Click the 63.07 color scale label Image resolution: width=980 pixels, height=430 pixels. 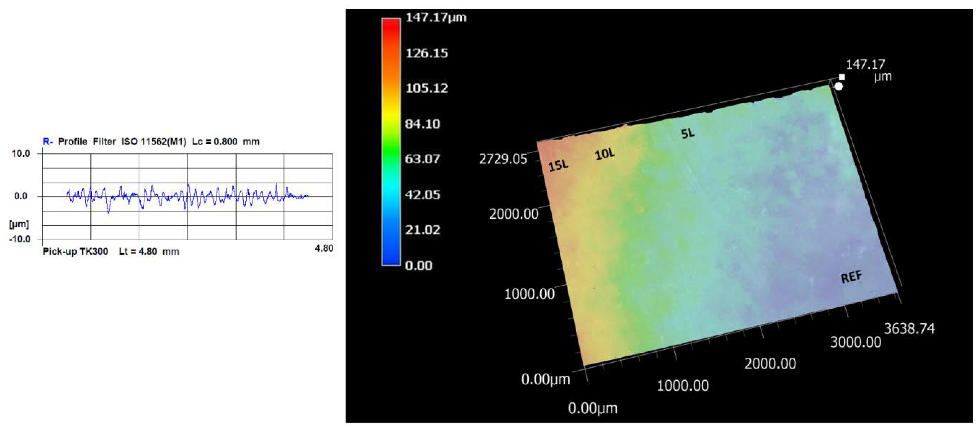pyautogui.click(x=422, y=159)
